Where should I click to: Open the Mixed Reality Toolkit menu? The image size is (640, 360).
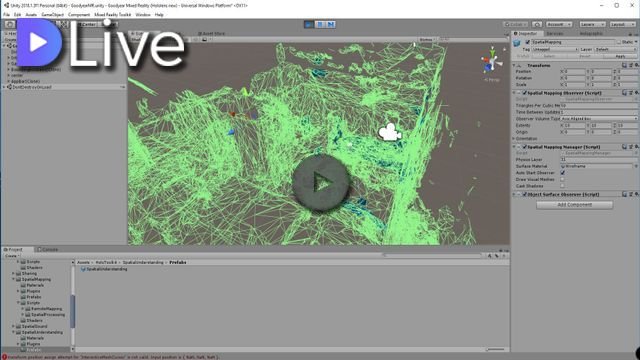point(113,15)
